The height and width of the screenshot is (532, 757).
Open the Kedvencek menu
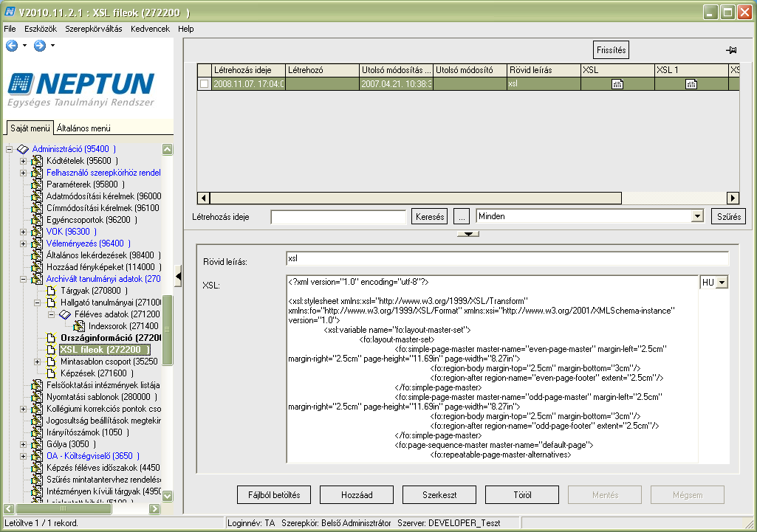point(150,29)
